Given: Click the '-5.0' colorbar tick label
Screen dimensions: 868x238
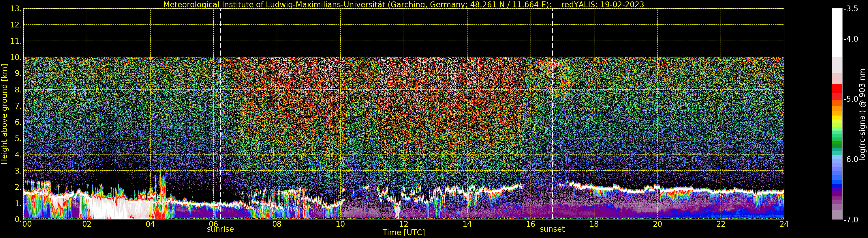Looking at the screenshot, I should 851,99.
